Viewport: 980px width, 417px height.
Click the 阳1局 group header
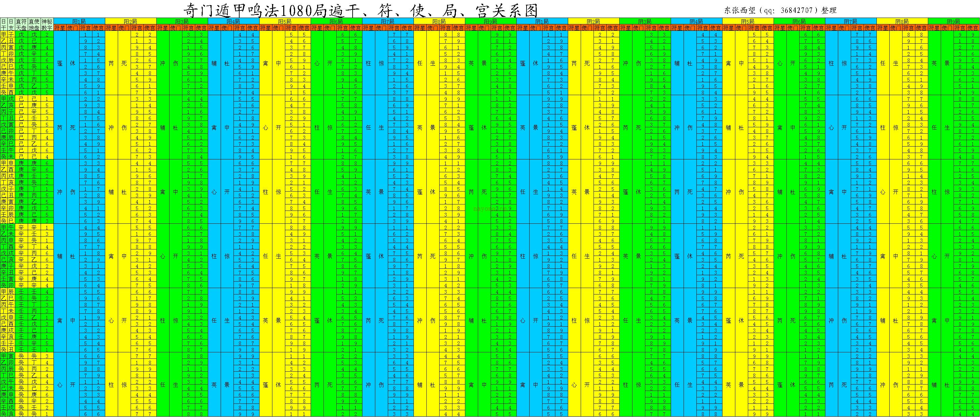point(79,21)
